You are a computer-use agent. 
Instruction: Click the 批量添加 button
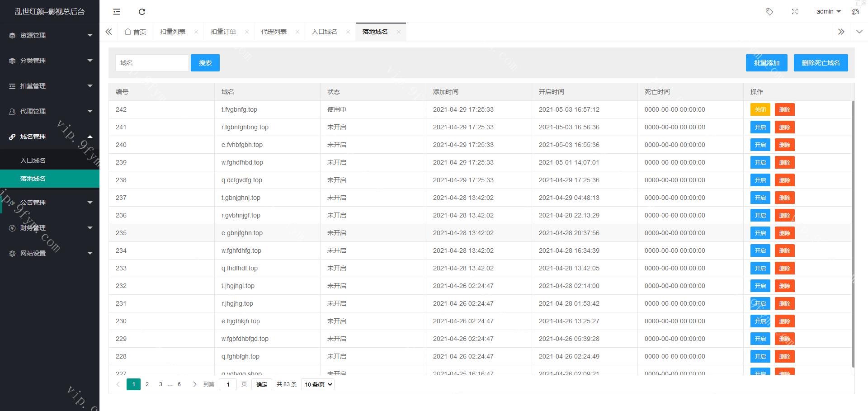click(x=766, y=63)
